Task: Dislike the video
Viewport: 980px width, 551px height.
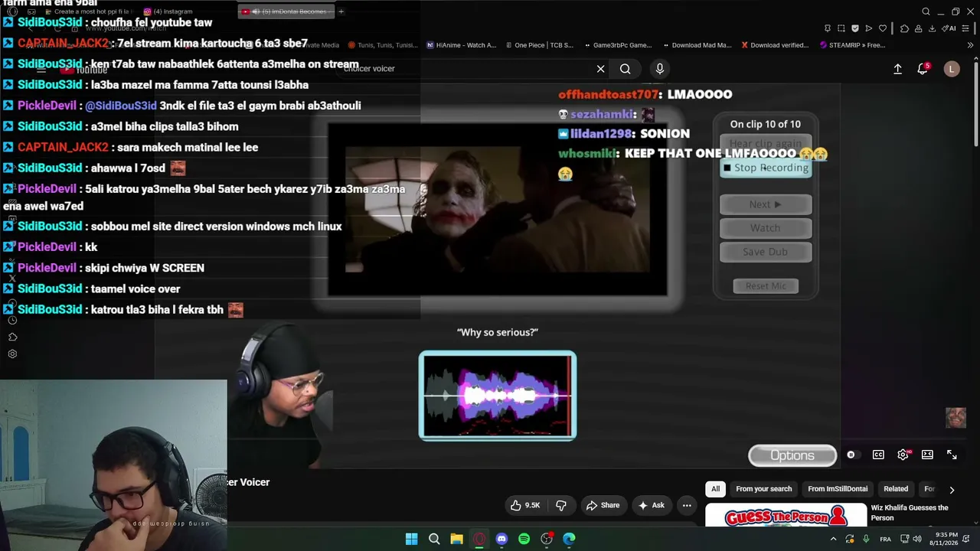Action: click(561, 505)
